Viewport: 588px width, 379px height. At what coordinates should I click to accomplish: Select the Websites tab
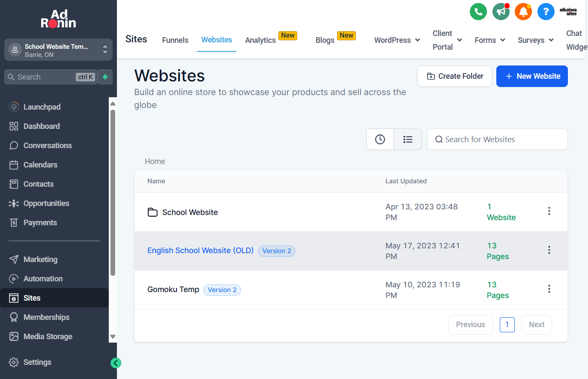[217, 40]
